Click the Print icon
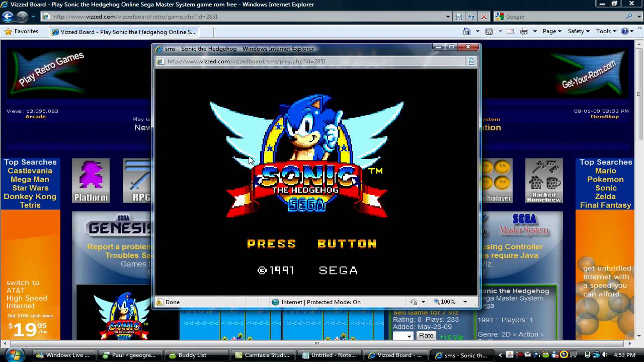 [x=524, y=31]
